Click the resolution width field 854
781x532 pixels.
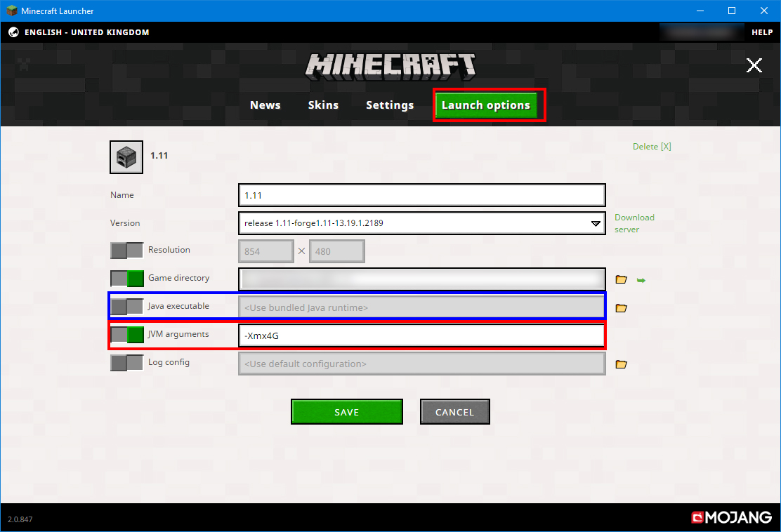[x=266, y=251]
